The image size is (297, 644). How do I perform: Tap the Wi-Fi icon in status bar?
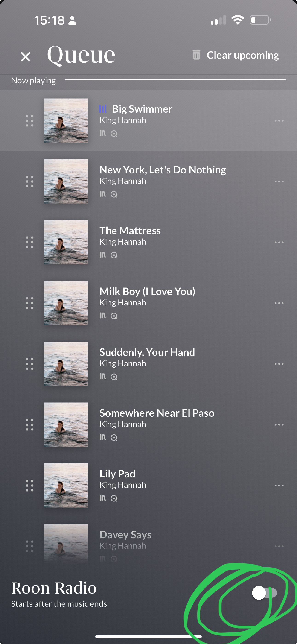tap(238, 20)
